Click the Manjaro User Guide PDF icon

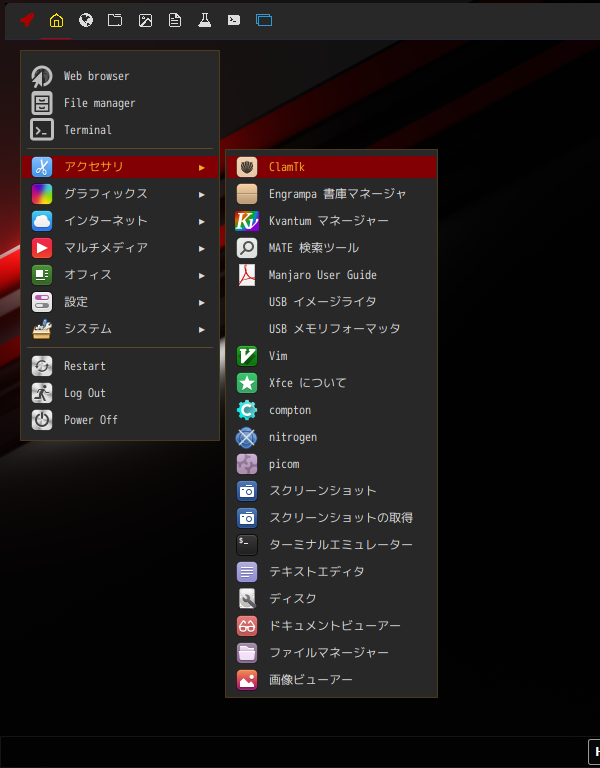click(247, 275)
